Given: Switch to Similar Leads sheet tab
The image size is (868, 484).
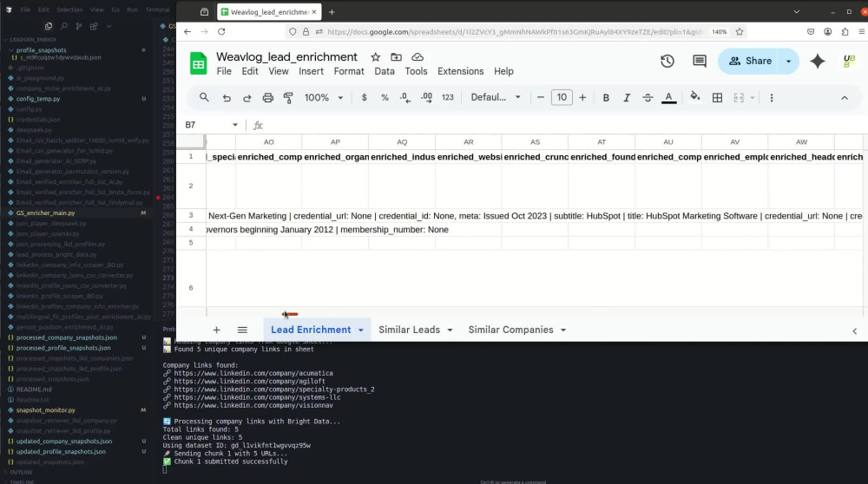Looking at the screenshot, I should coord(409,330).
